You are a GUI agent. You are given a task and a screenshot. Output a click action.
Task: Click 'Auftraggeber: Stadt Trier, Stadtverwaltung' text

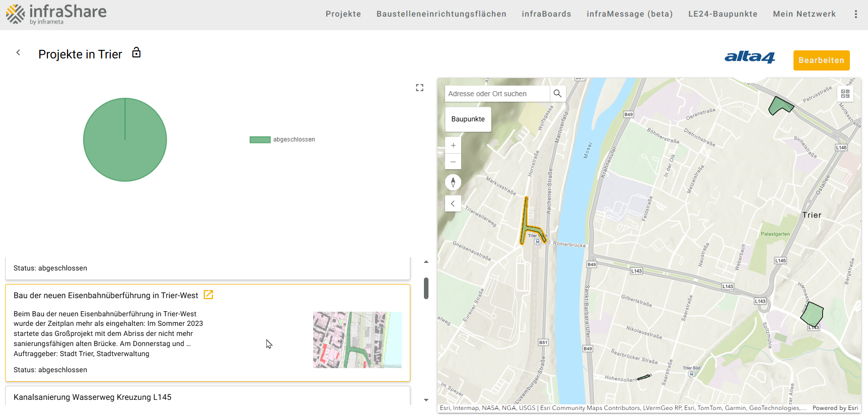(x=82, y=354)
